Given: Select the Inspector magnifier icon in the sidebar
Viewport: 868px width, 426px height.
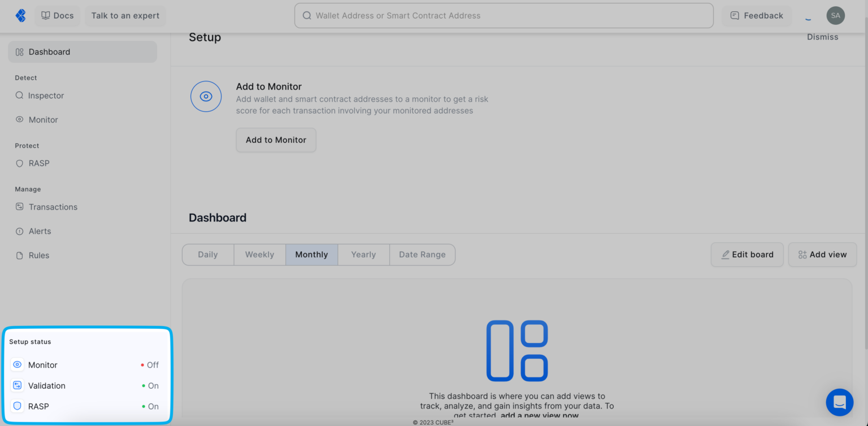Looking at the screenshot, I should pos(19,95).
